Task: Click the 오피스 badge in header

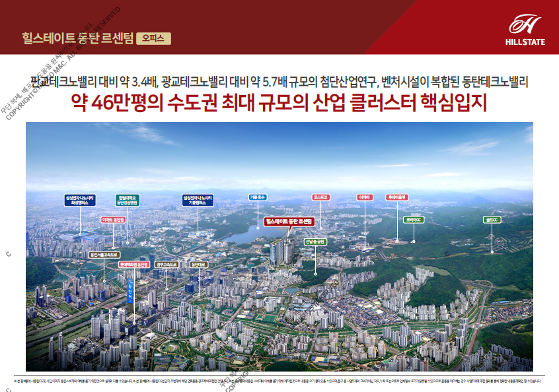Action: (x=153, y=38)
